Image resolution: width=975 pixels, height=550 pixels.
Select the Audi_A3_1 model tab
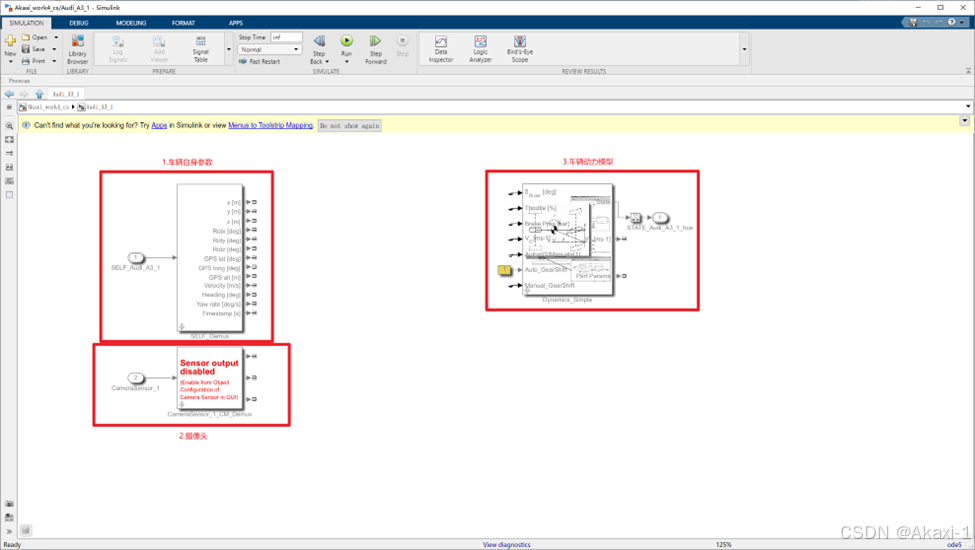(66, 94)
